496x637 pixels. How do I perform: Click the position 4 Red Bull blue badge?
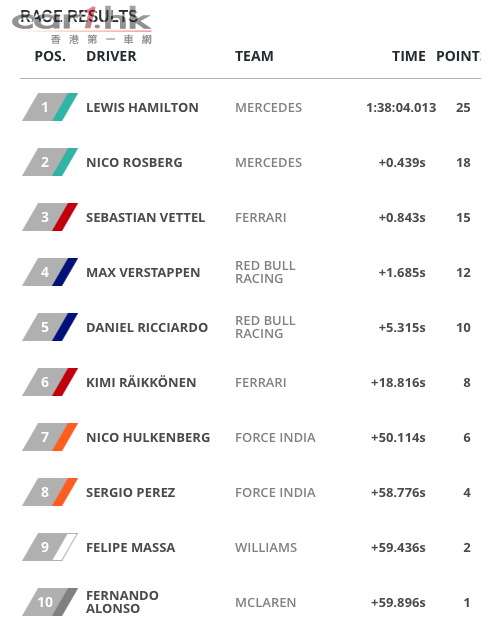click(x=50, y=272)
